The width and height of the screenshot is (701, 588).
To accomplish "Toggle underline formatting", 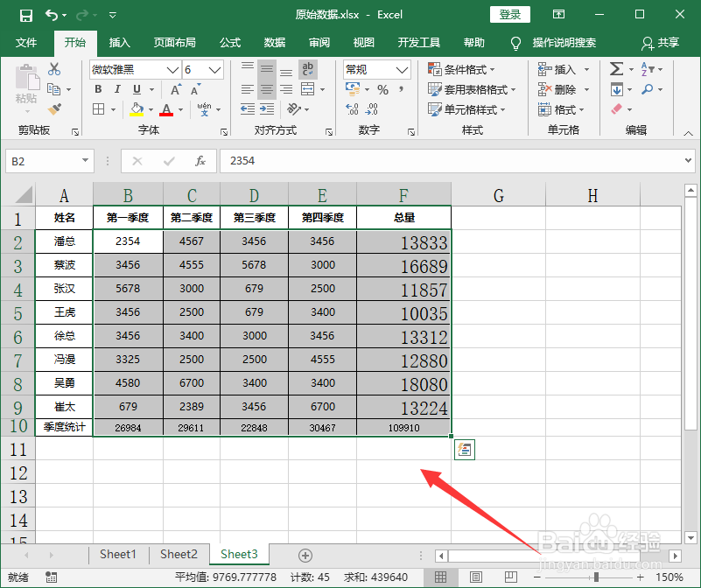I will [137, 89].
